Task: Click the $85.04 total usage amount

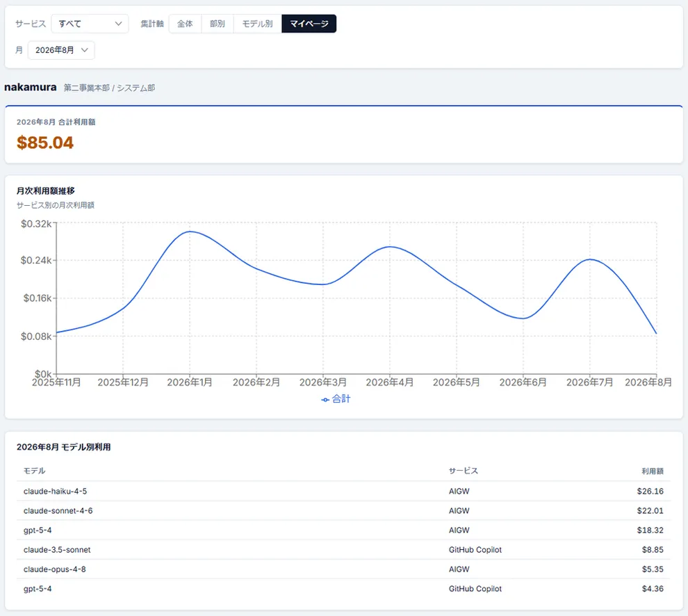Action: (45, 143)
